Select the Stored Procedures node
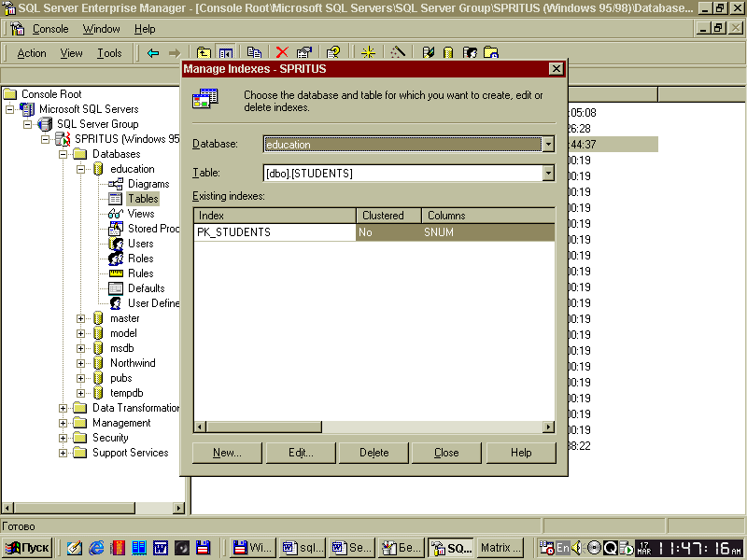The image size is (747, 560). [x=153, y=229]
